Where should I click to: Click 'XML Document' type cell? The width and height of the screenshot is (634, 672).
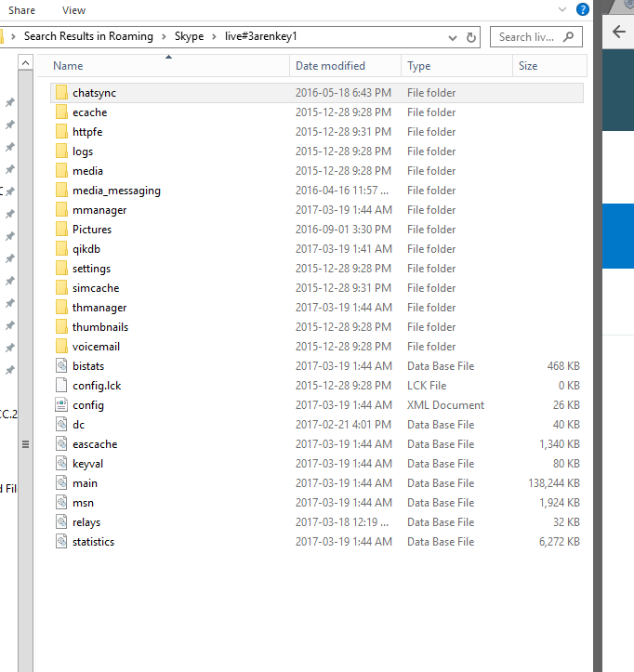[x=445, y=405]
